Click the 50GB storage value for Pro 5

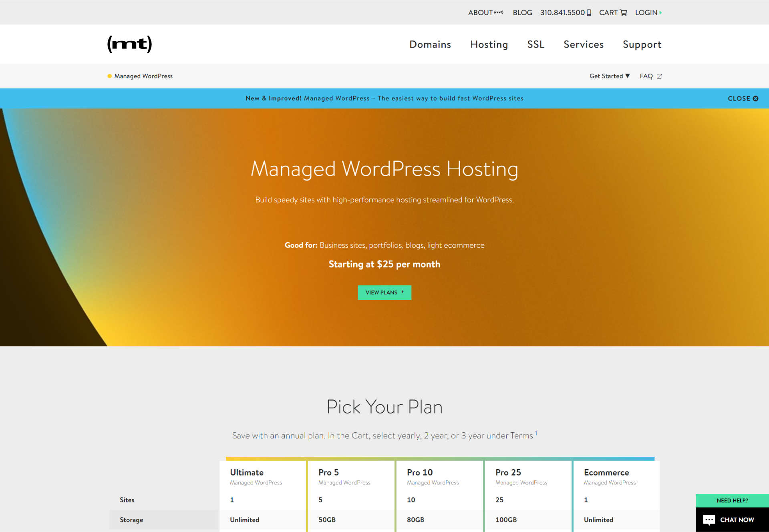(x=327, y=520)
